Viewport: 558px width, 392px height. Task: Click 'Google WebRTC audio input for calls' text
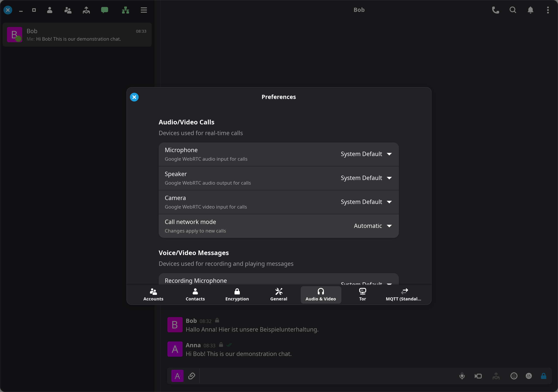coord(206,159)
